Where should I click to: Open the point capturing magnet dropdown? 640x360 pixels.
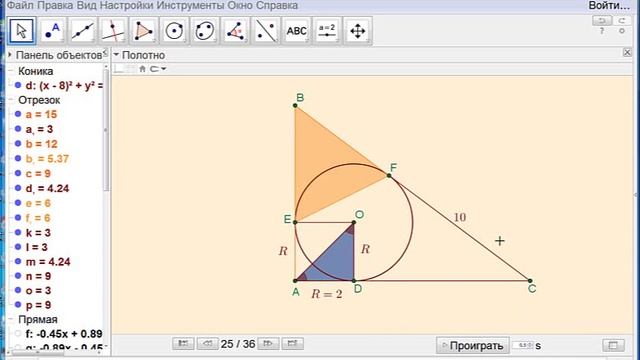tap(158, 69)
